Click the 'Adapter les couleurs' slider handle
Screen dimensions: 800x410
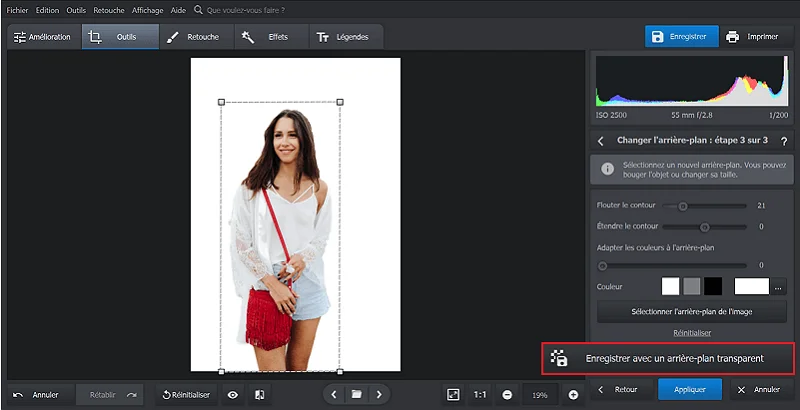click(x=602, y=266)
